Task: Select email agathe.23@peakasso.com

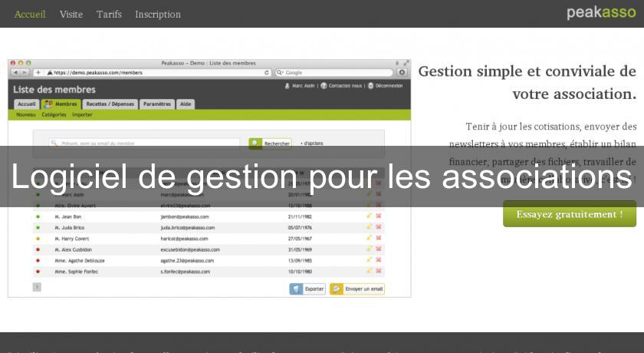Action: 187,261
